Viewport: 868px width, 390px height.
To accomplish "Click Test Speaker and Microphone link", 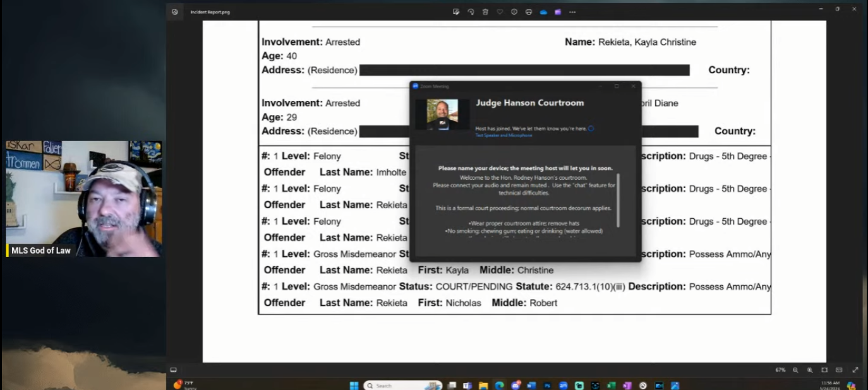I will tap(503, 135).
